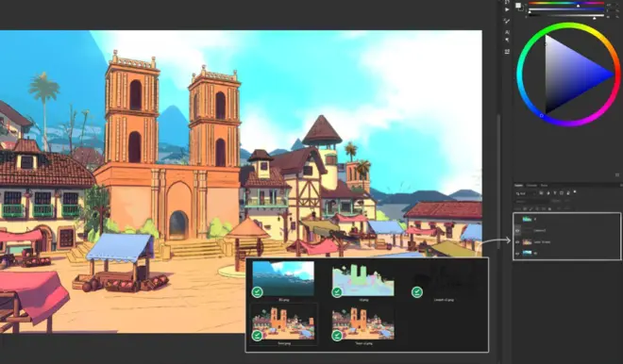Click the foreground color swatch
This screenshot has width=623, height=364.
(518, 5)
